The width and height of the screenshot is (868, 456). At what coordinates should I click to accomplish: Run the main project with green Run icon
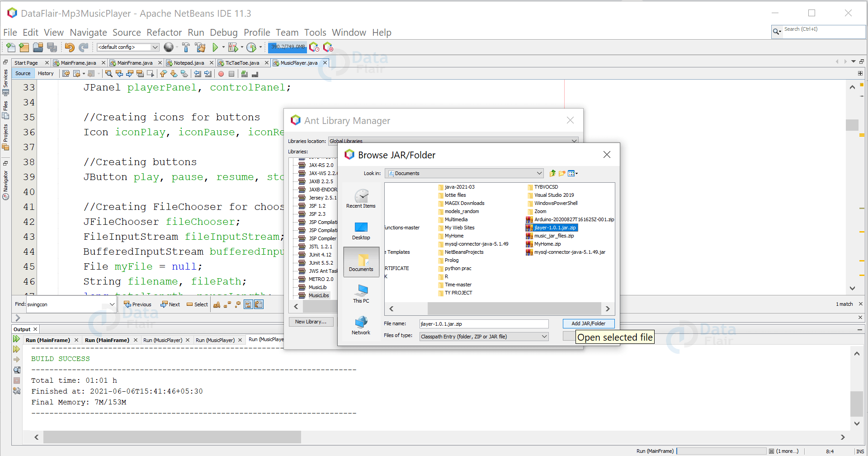pyautogui.click(x=216, y=47)
